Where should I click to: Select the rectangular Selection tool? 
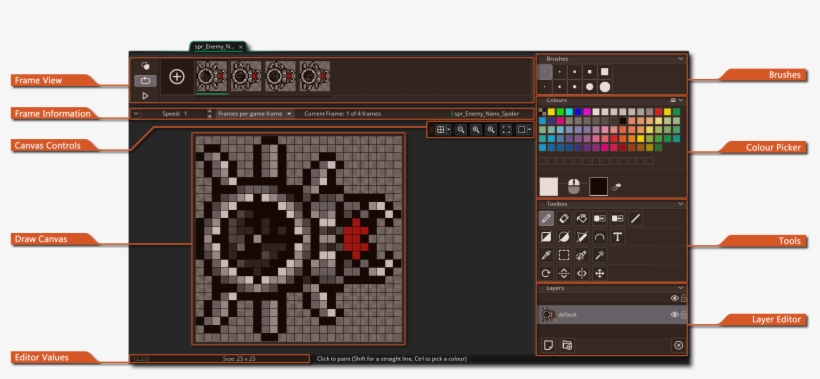[564, 255]
